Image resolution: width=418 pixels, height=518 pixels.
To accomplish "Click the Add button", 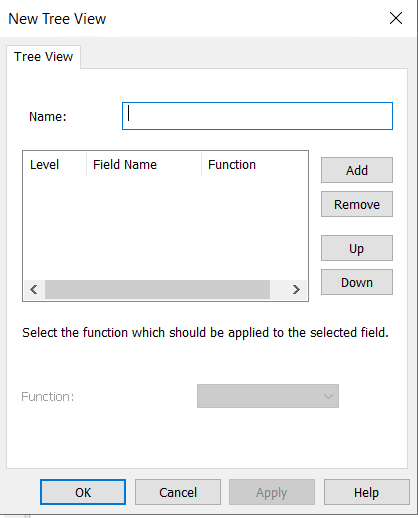I will pos(357,170).
